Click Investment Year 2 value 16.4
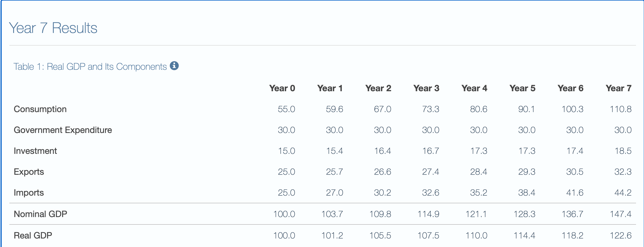 click(x=383, y=151)
